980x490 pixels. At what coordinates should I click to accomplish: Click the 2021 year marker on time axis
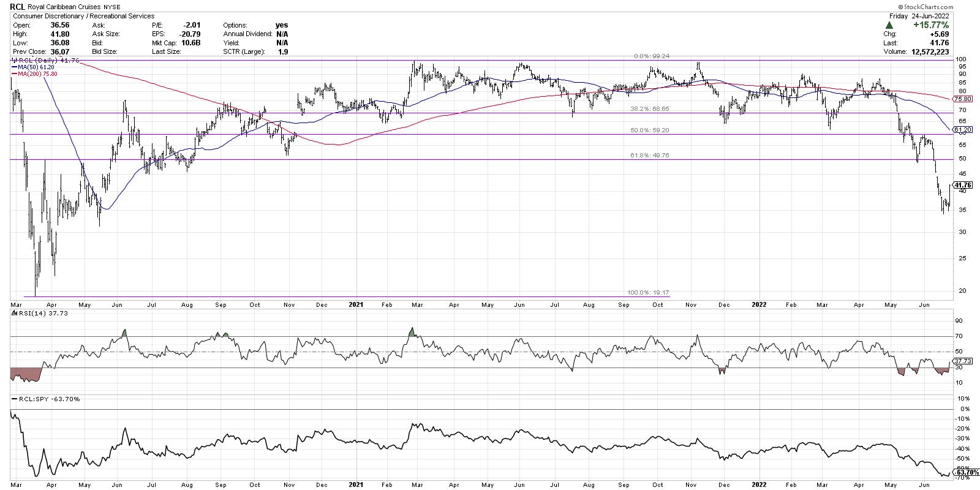[x=355, y=304]
